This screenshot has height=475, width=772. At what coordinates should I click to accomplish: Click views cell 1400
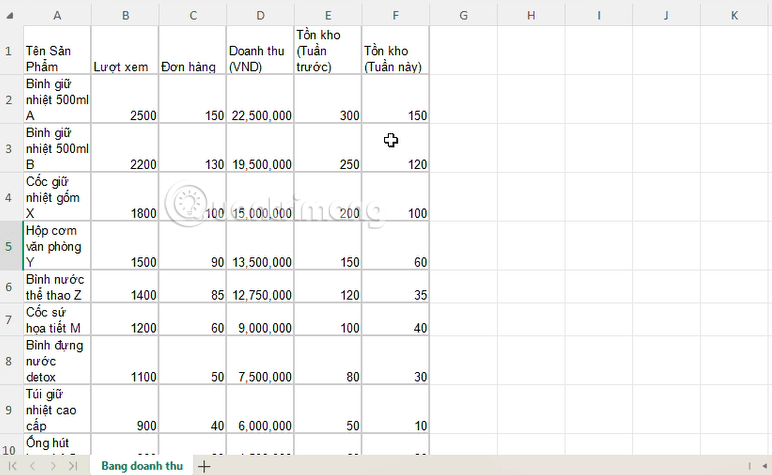125,286
